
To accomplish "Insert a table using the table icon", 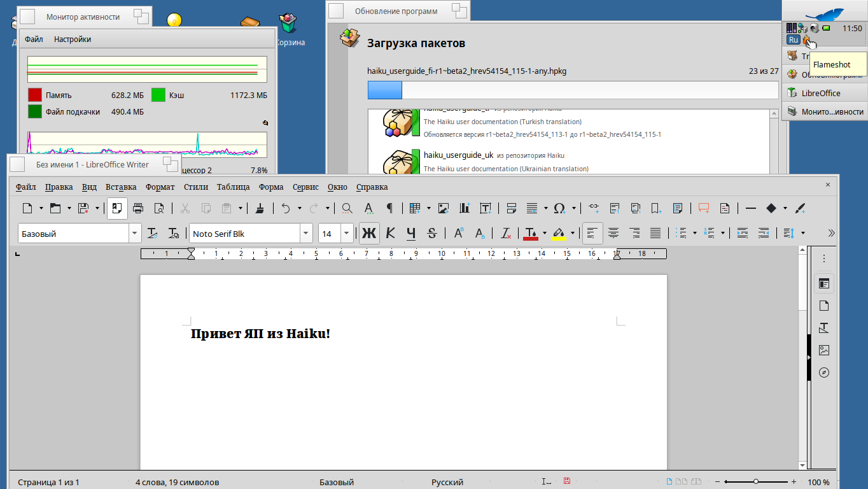I will (415, 208).
